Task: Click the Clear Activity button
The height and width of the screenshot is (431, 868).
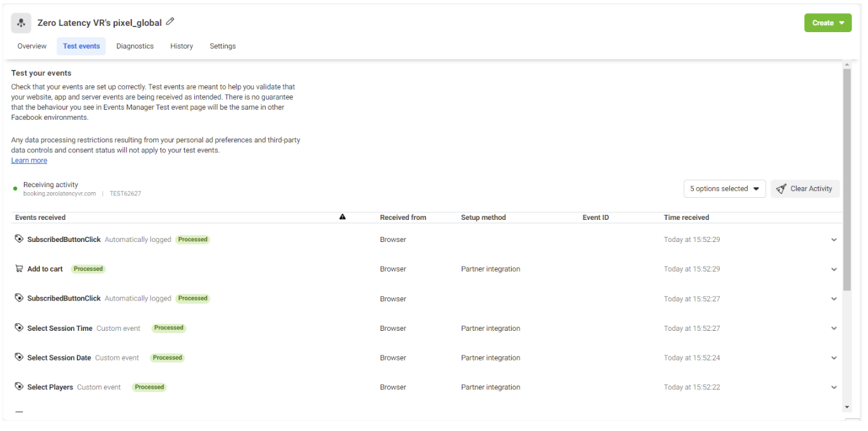Action: pos(805,188)
